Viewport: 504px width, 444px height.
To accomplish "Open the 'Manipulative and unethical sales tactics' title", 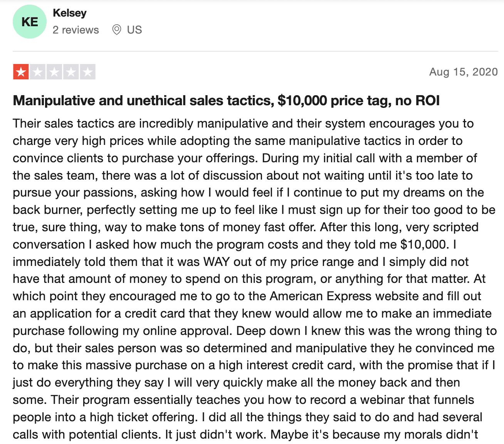I will pyautogui.click(x=226, y=101).
